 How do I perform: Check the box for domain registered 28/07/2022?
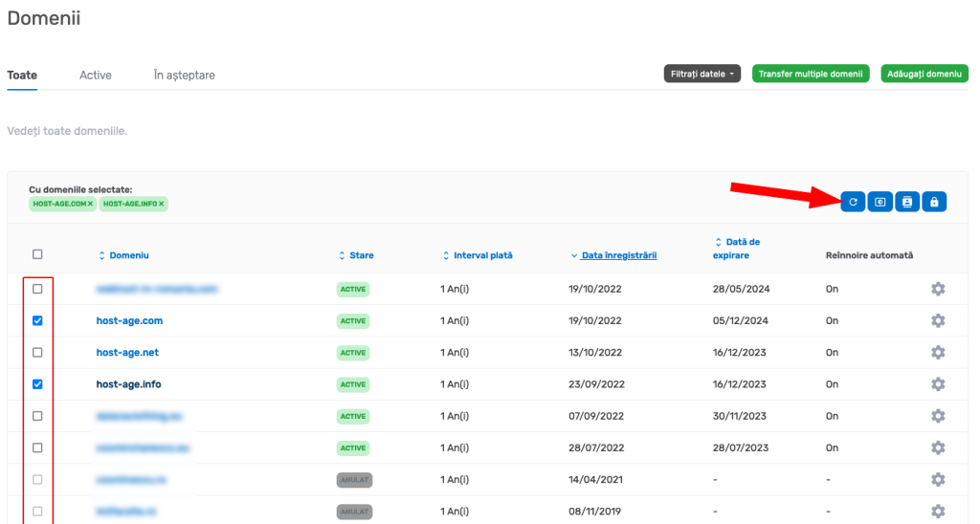pos(37,448)
